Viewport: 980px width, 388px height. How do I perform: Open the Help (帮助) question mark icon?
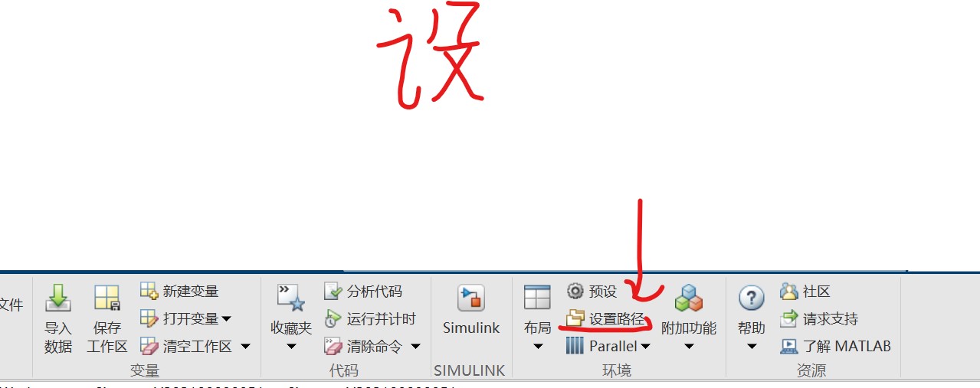coord(751,298)
